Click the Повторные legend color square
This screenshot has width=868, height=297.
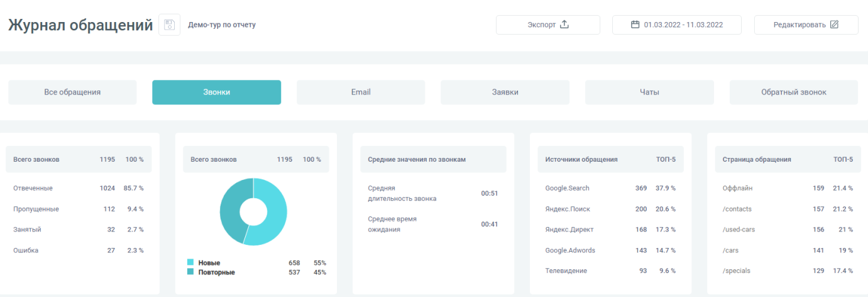click(190, 272)
